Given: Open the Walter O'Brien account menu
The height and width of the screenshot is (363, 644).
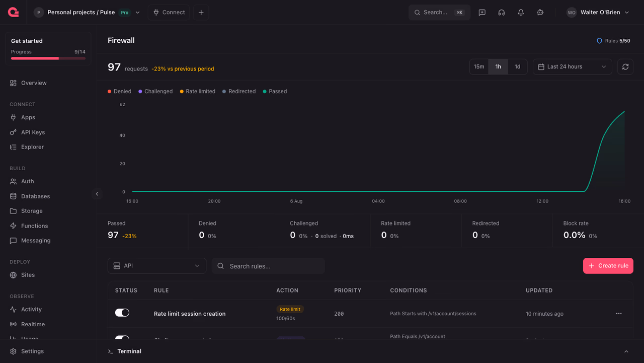Looking at the screenshot, I should 598,13.
